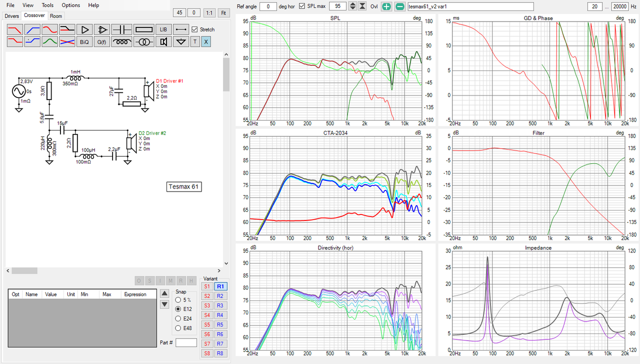The image size is (640, 364).
Task: Toggle the Stretch checkbox
Action: point(195,29)
